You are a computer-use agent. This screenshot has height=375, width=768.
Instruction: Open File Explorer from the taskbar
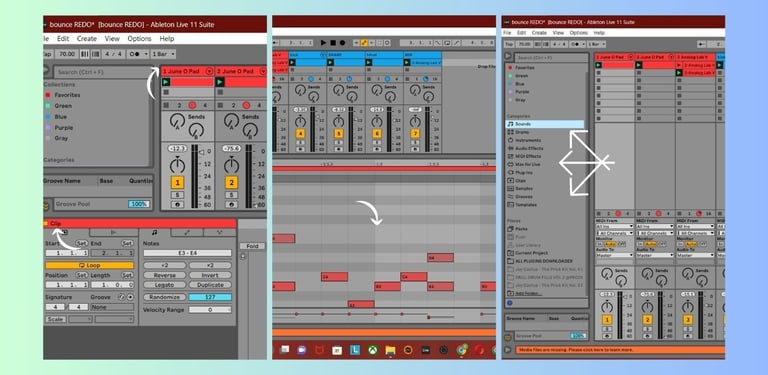(x=390, y=350)
